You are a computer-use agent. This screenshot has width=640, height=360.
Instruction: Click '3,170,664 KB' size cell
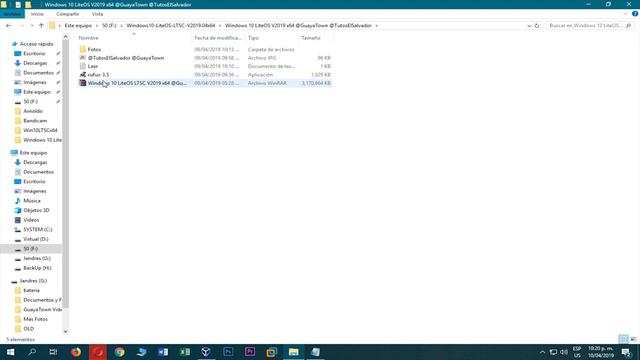coord(316,83)
